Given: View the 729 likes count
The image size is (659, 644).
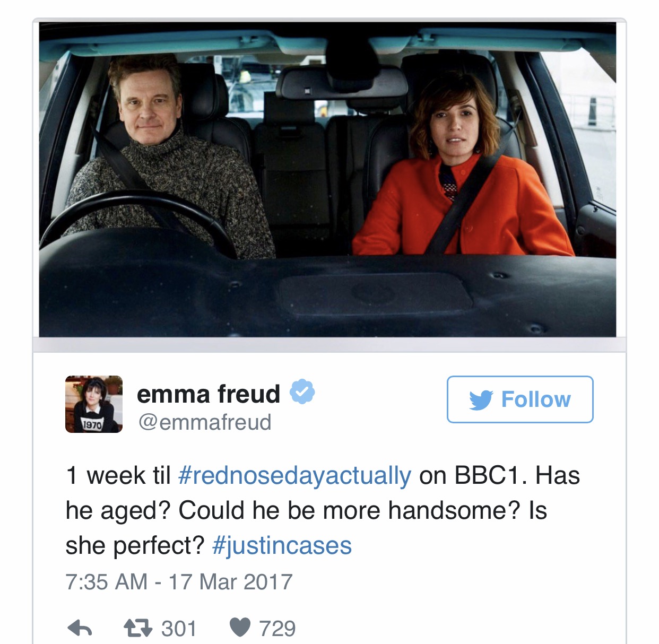Looking at the screenshot, I should (x=277, y=629).
